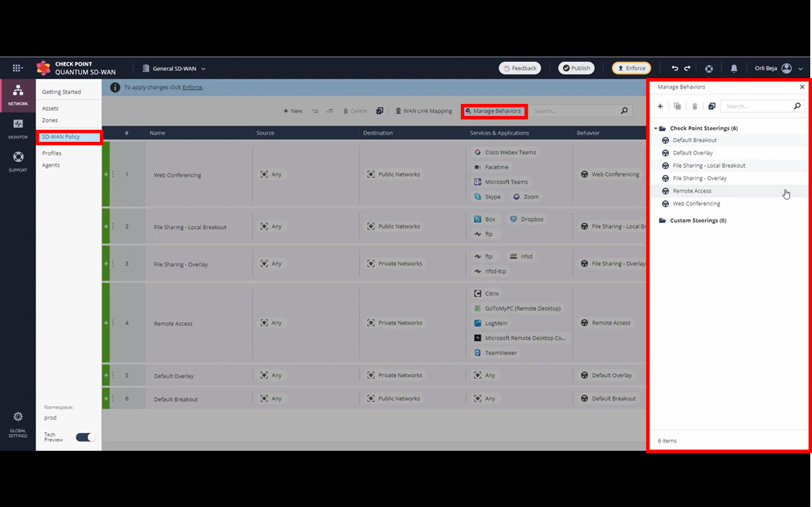The width and height of the screenshot is (812, 507).
Task: Click the Manage Behaviors button
Action: pos(494,111)
